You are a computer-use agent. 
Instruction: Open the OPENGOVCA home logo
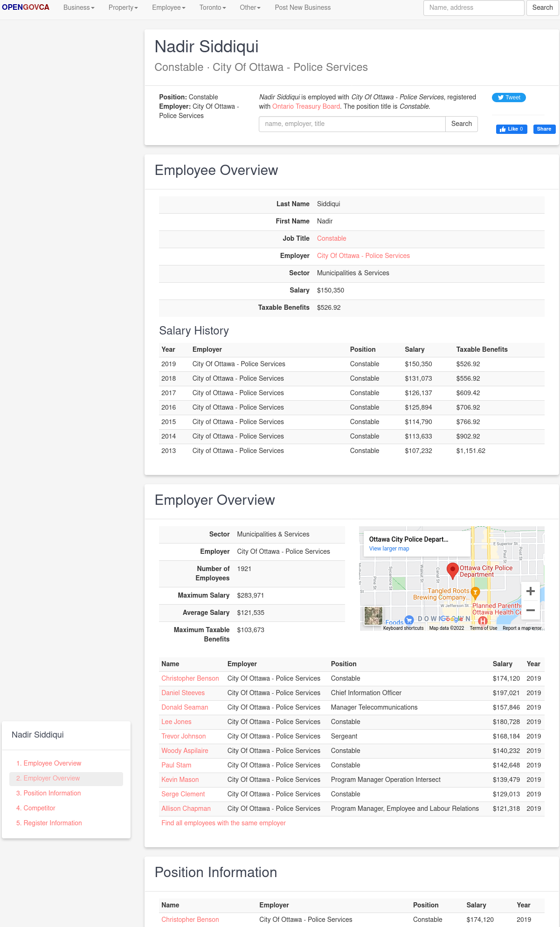(x=26, y=7)
